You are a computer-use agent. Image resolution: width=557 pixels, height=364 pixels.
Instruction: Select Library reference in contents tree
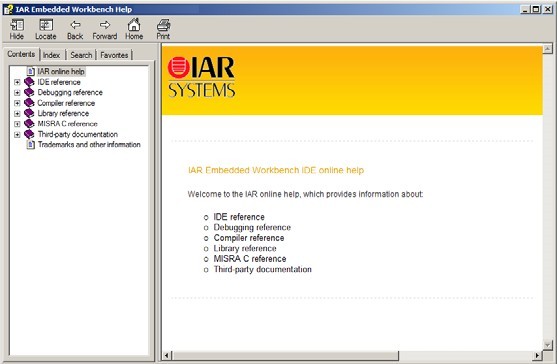point(63,113)
